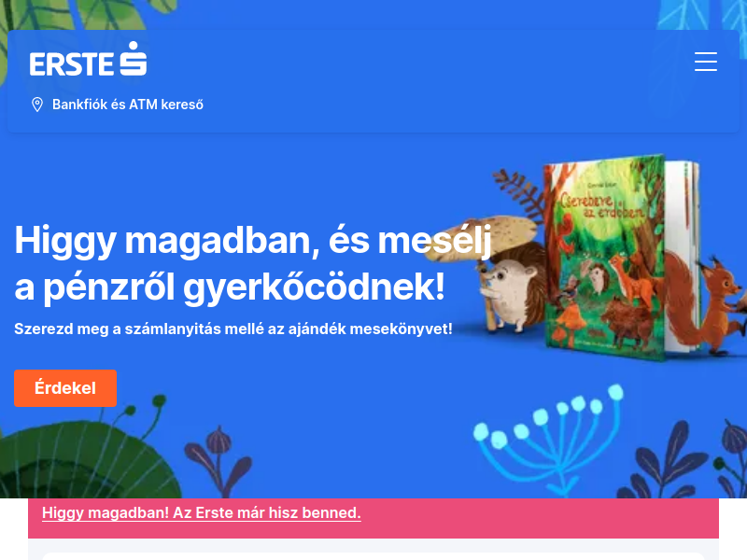Click the mushroom cap above hedgehog
Screen dimensions: 747x560
pyautogui.click(x=481, y=238)
